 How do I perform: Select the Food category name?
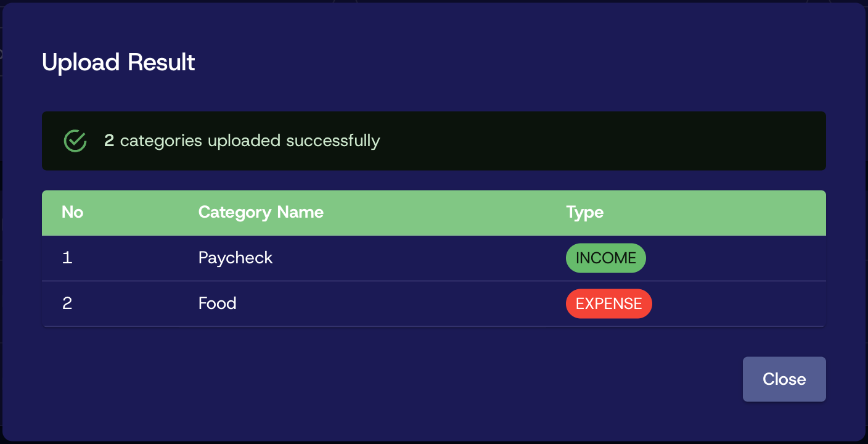pyautogui.click(x=218, y=303)
